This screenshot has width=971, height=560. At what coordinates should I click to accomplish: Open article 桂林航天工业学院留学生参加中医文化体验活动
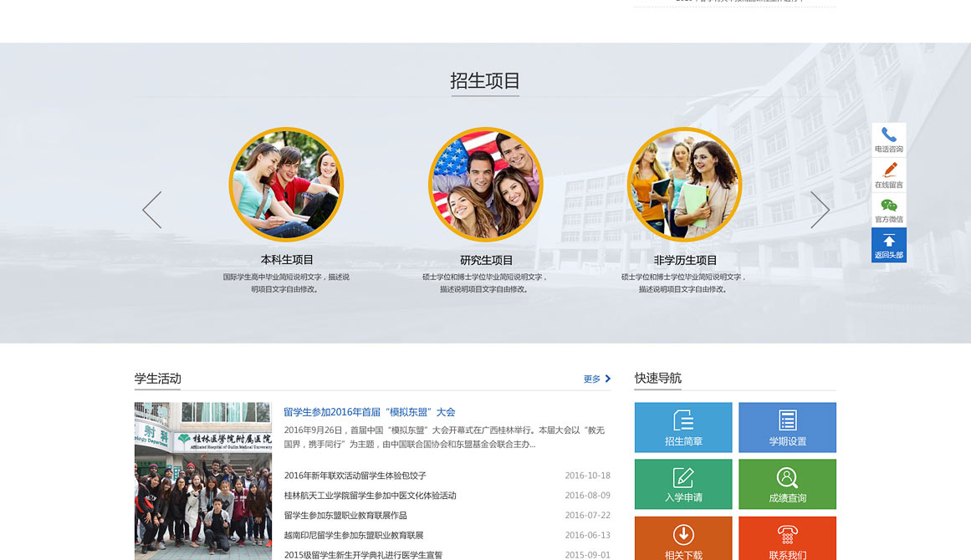point(370,495)
